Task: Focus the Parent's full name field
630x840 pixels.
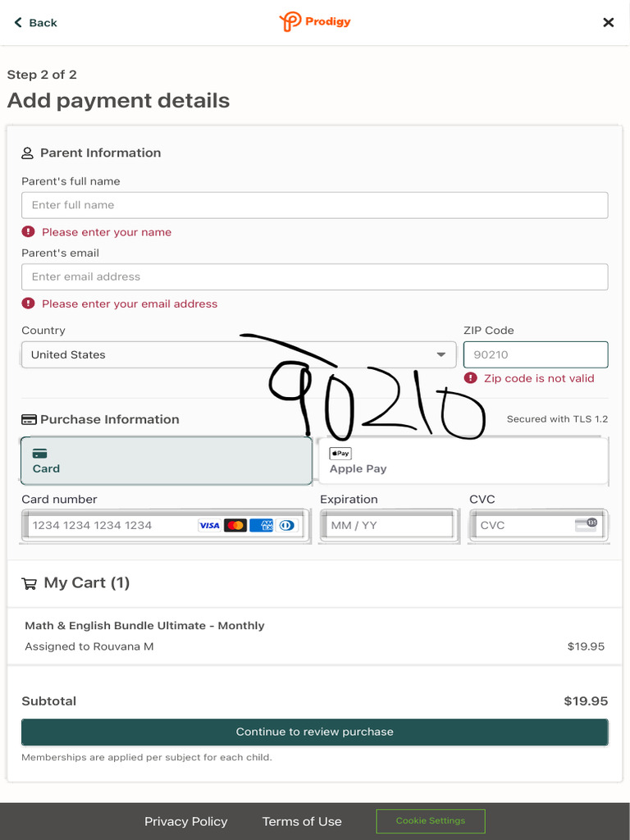Action: click(x=314, y=205)
